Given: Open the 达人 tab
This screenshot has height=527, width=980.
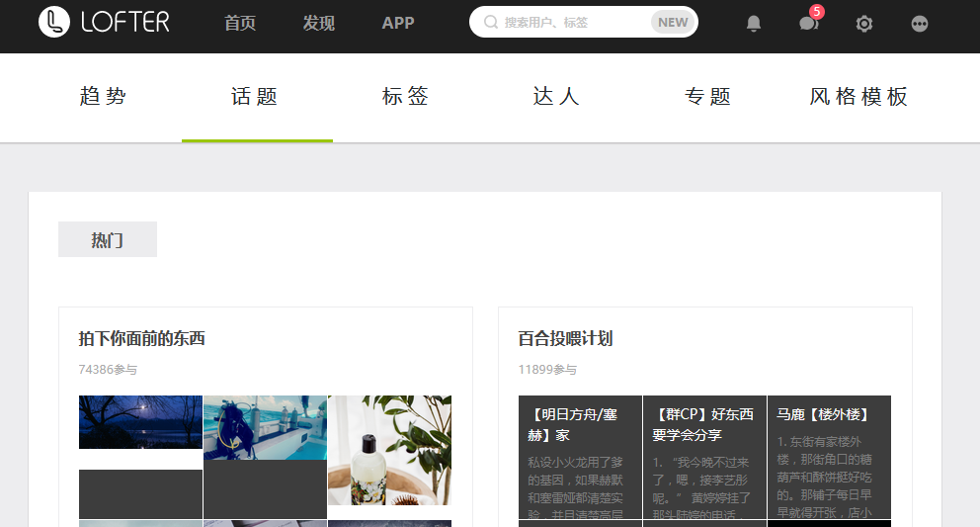Looking at the screenshot, I should [556, 96].
